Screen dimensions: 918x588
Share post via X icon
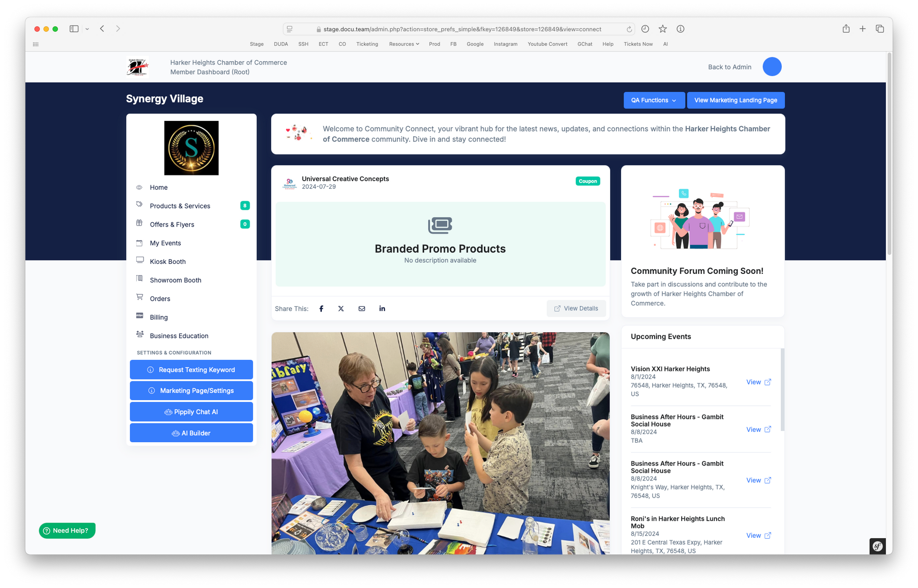[341, 309]
